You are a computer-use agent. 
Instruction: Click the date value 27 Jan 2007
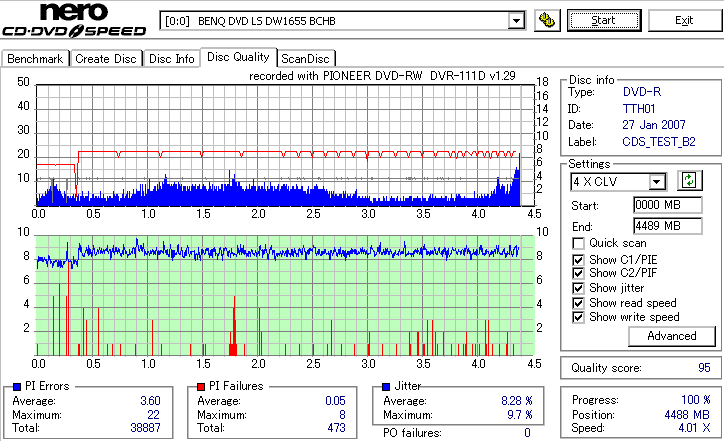(654, 125)
